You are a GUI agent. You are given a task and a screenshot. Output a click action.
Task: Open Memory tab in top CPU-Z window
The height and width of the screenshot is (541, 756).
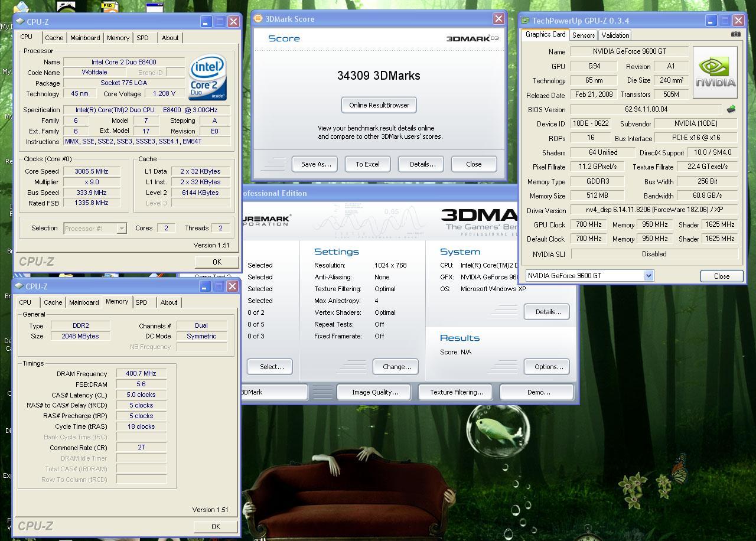point(118,38)
